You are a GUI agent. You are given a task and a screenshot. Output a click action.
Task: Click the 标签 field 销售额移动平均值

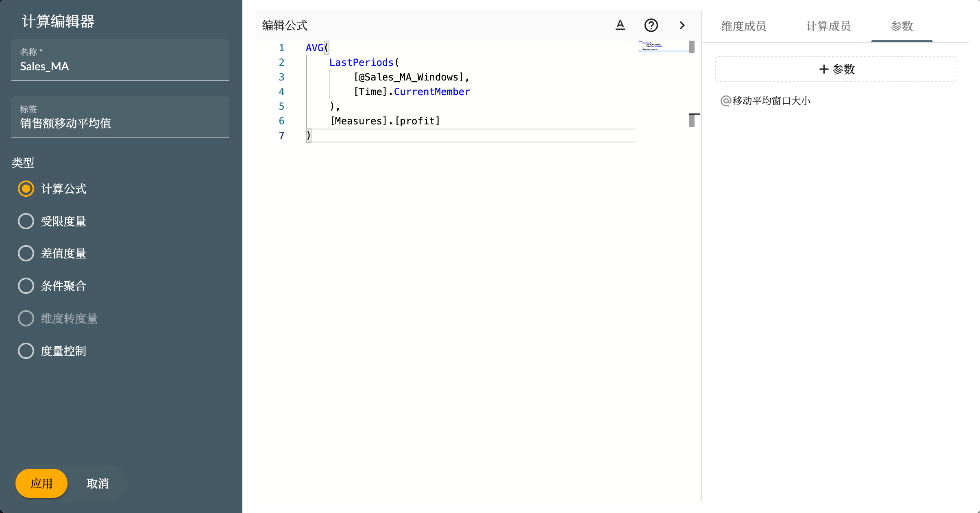120,123
